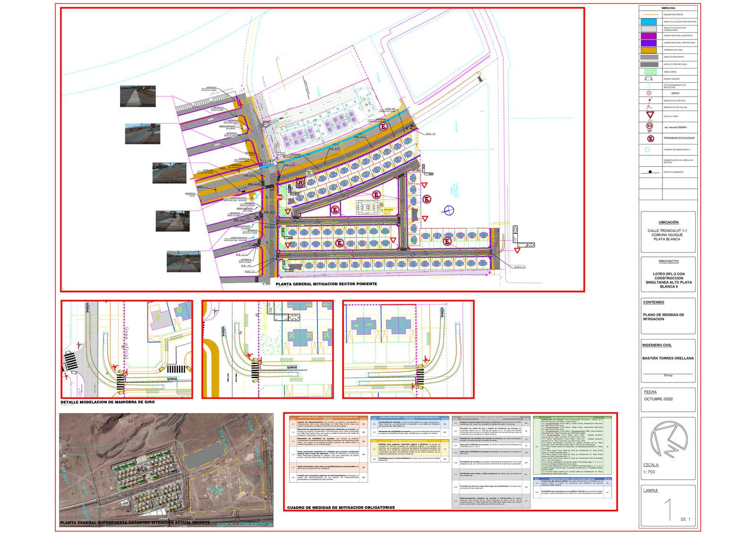Click the UBICACIÓN heading in title block

tap(669, 222)
